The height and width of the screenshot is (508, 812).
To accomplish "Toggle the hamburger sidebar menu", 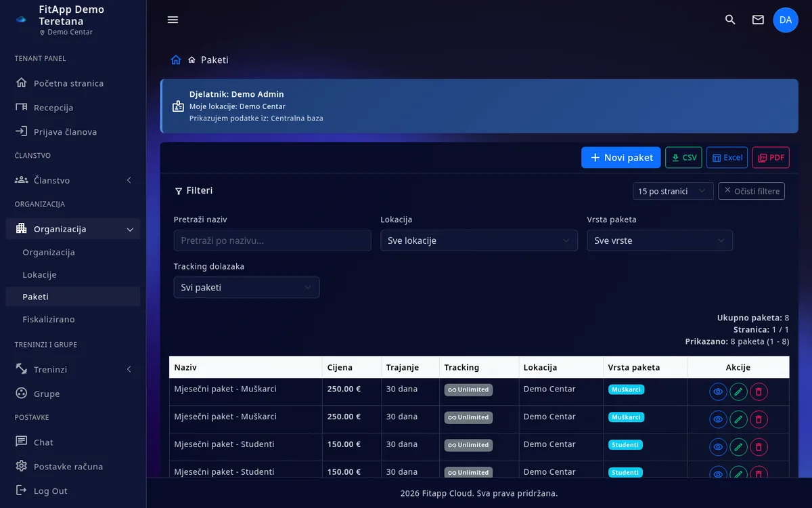I will pos(173,20).
